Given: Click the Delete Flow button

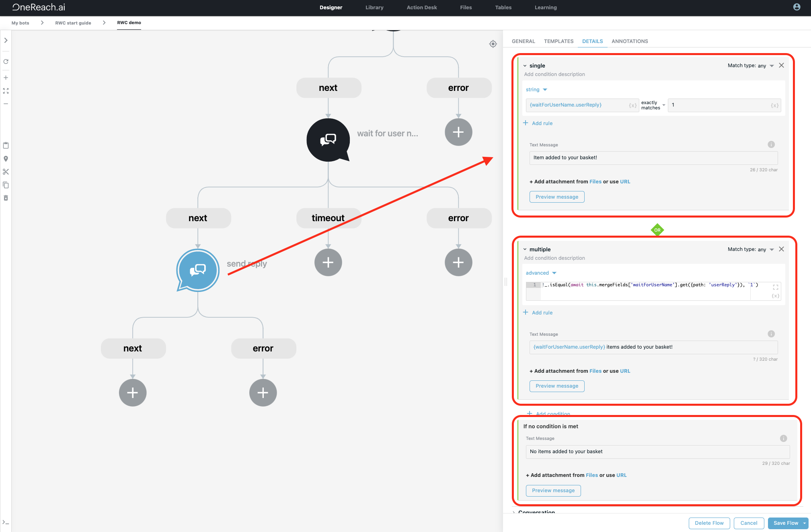Looking at the screenshot, I should [x=709, y=523].
